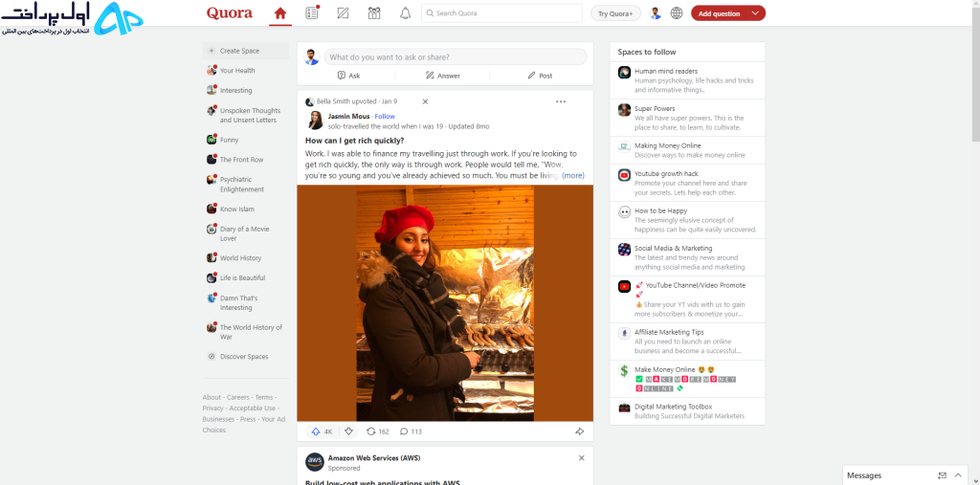Select the Answer option under the share box

pyautogui.click(x=442, y=76)
